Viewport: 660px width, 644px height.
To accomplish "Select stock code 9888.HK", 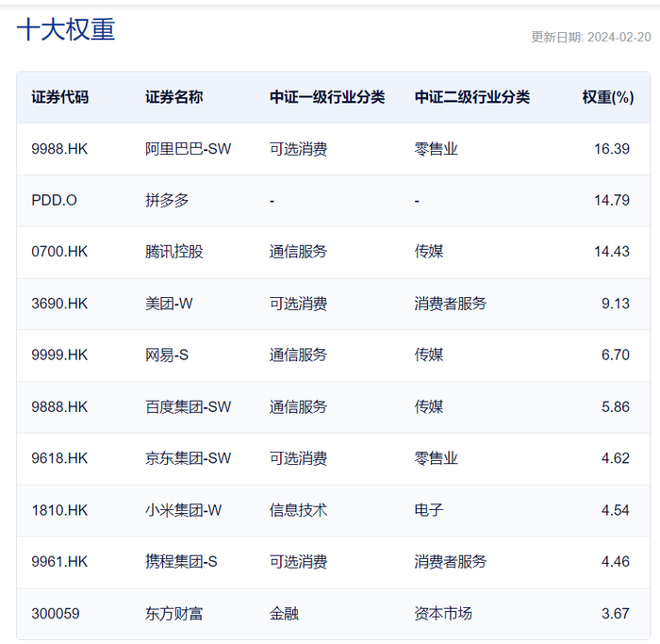I will click(59, 407).
